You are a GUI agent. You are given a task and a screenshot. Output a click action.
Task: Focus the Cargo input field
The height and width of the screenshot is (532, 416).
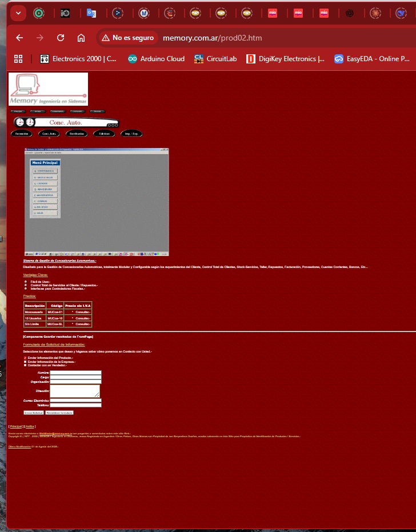coord(75,377)
